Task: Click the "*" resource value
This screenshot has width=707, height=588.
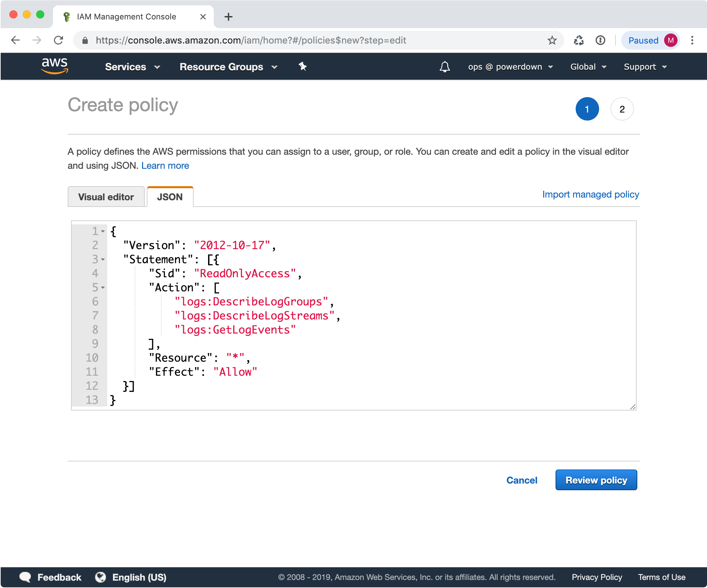Action: click(235, 358)
